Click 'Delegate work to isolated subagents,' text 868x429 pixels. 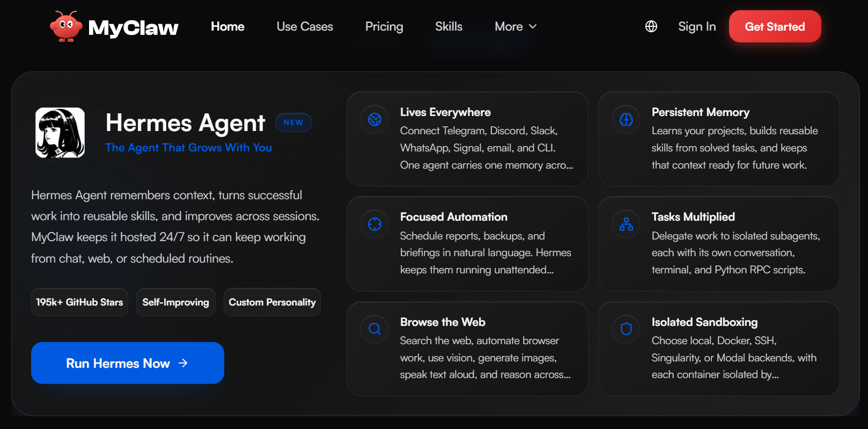[x=736, y=236]
